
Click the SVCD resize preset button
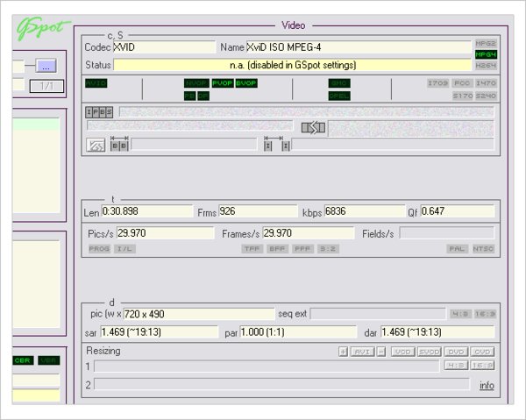430,352
